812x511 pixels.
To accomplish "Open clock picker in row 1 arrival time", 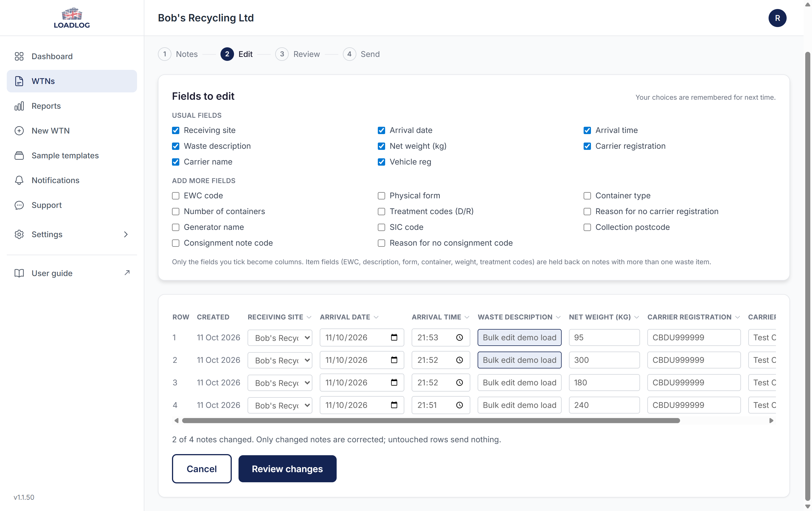I will (x=459, y=337).
